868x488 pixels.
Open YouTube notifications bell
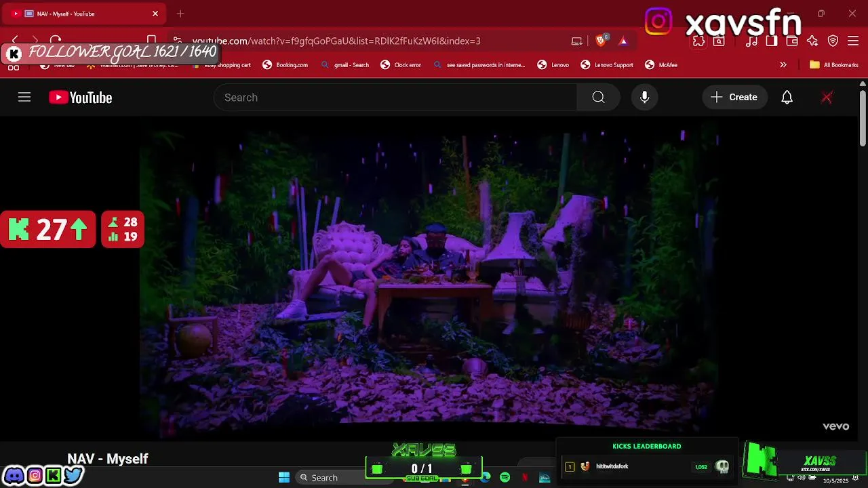787,98
